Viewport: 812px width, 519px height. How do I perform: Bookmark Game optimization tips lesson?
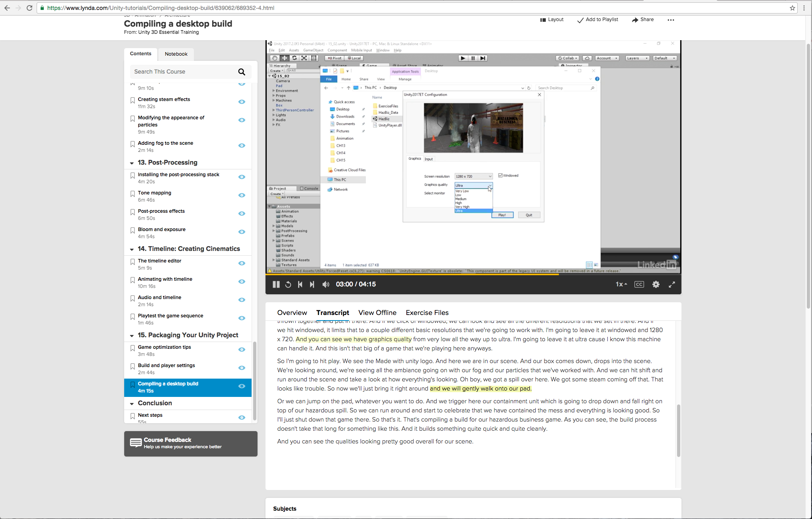[133, 348]
